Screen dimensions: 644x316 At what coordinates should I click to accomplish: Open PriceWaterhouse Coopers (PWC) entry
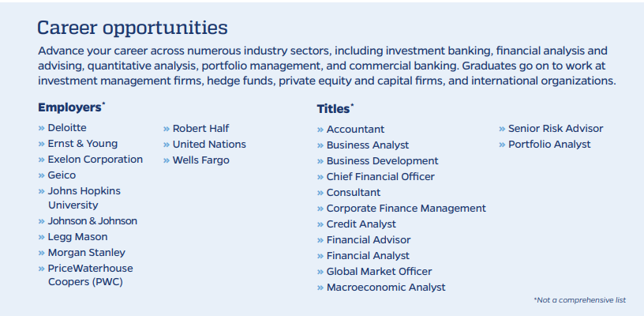click(x=90, y=275)
